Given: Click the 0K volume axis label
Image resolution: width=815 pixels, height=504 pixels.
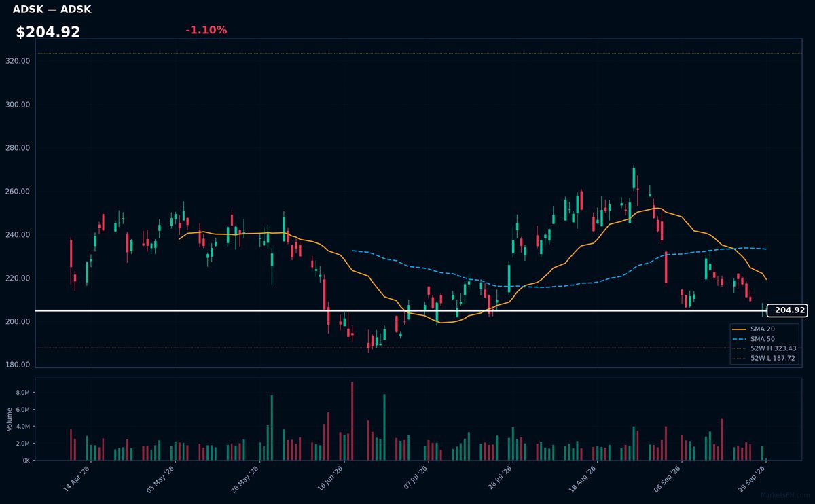Looking at the screenshot, I should coord(26,461).
